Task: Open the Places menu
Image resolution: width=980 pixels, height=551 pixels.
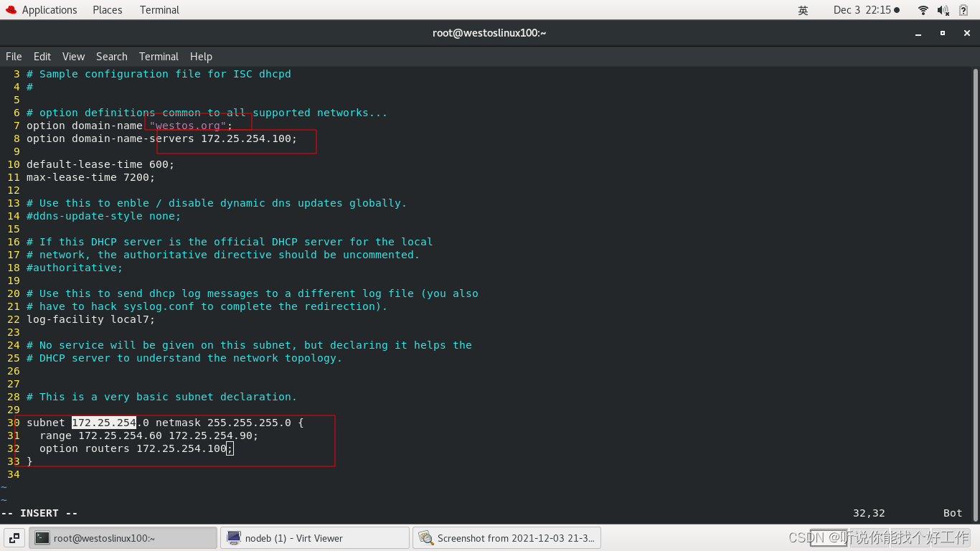Action: point(108,10)
